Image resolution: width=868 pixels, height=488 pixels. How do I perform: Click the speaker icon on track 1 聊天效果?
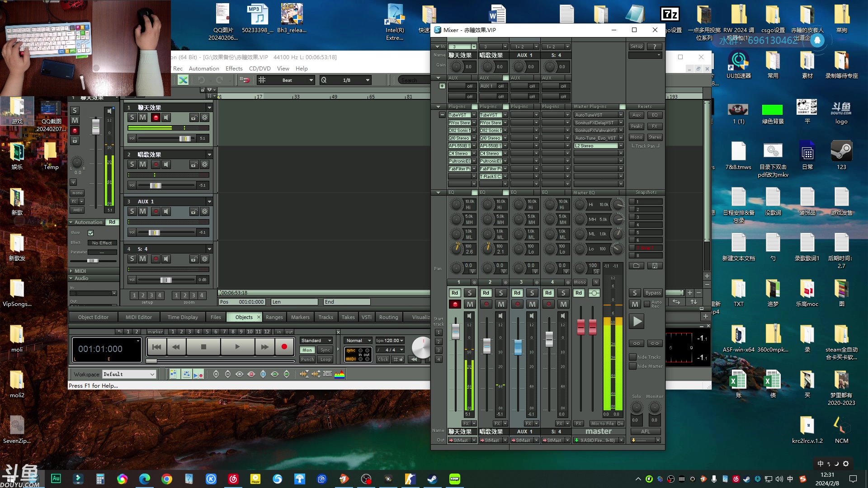166,117
